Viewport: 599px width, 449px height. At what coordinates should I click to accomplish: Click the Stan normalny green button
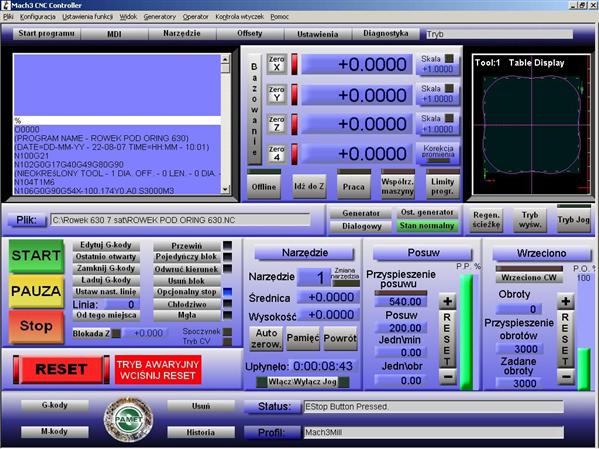pos(427,226)
